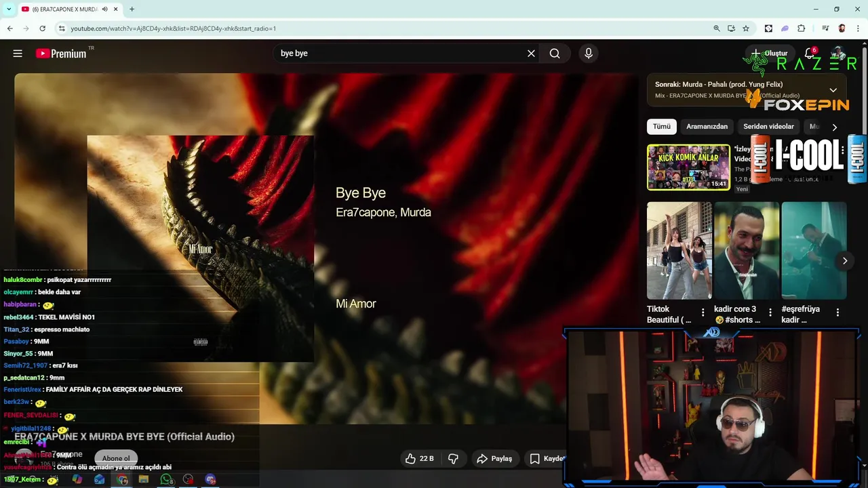Open the Chrome profile avatar
This screenshot has height=488, width=868.
point(842,28)
